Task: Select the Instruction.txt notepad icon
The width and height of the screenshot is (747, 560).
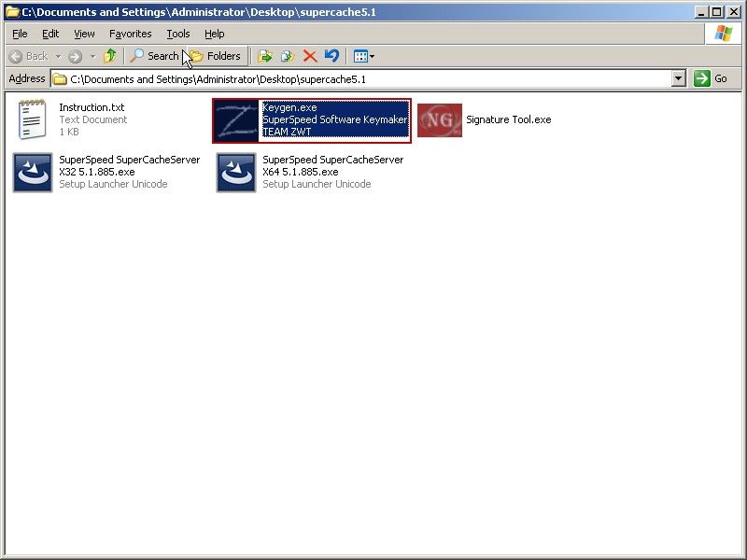Action: [33, 119]
